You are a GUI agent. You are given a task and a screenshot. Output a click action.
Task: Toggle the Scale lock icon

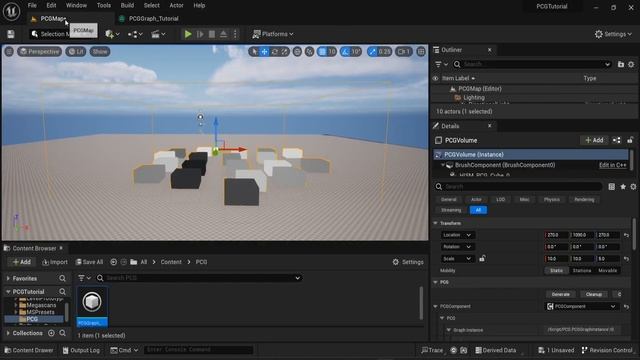(482, 259)
